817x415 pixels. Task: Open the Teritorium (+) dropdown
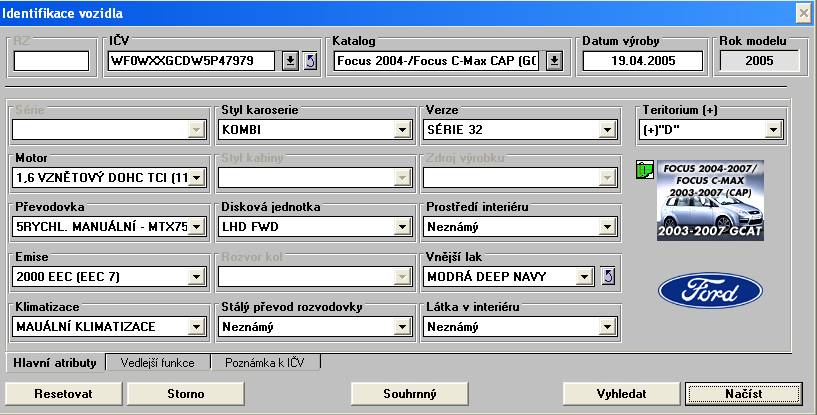click(773, 130)
